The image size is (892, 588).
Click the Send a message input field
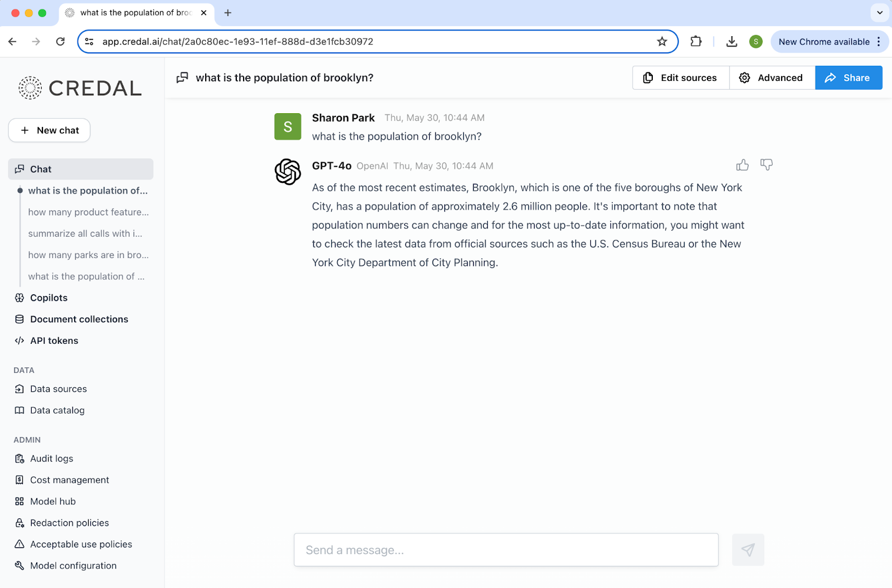[x=506, y=550]
